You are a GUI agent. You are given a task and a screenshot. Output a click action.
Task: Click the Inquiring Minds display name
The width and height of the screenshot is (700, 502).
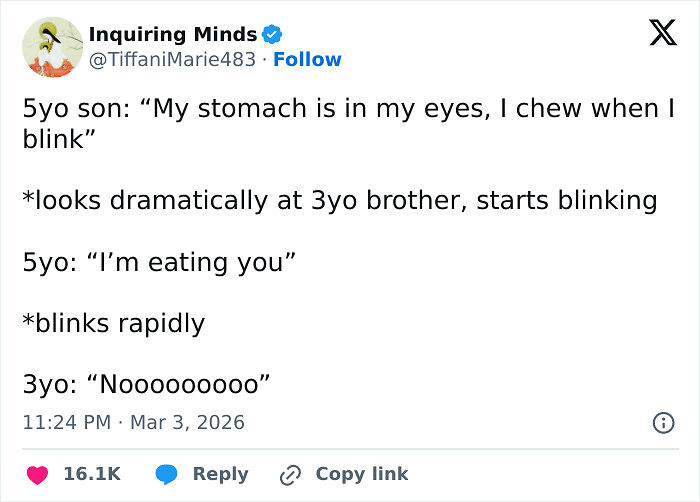coord(172,35)
